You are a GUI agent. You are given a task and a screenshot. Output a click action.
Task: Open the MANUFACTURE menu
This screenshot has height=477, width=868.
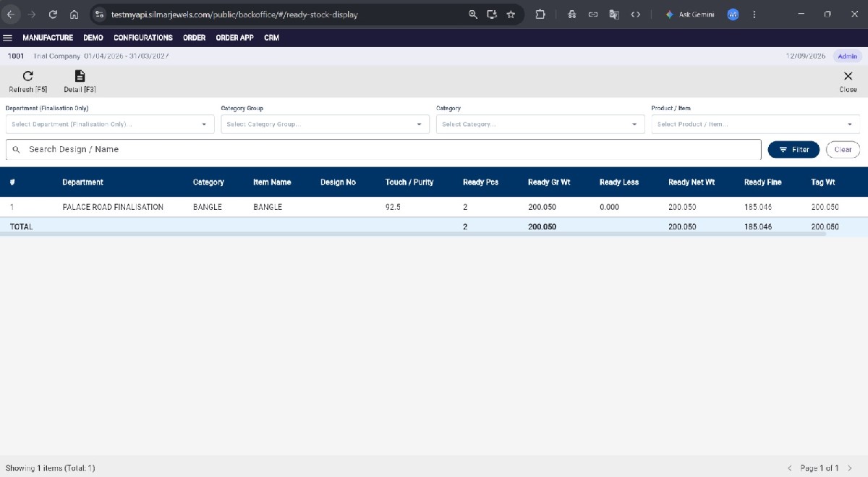click(48, 38)
